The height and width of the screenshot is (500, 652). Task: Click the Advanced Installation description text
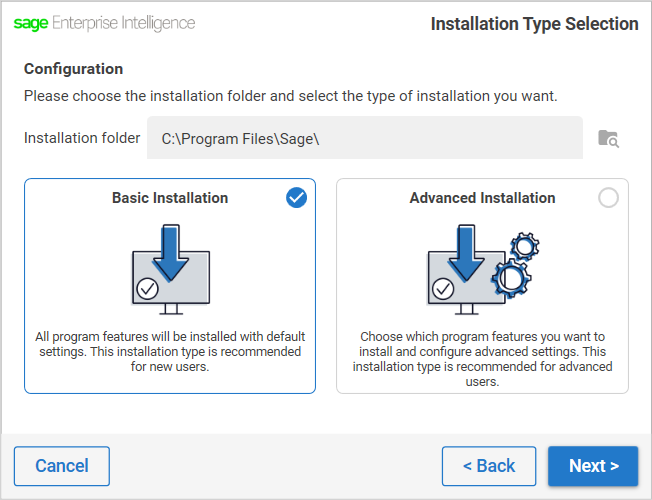[482, 359]
